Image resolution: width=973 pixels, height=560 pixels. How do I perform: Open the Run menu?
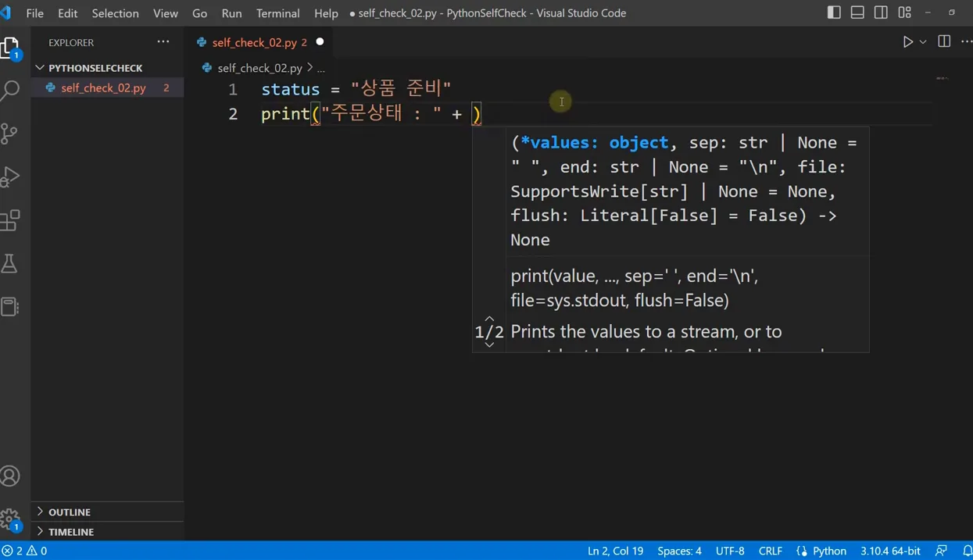[x=231, y=13]
